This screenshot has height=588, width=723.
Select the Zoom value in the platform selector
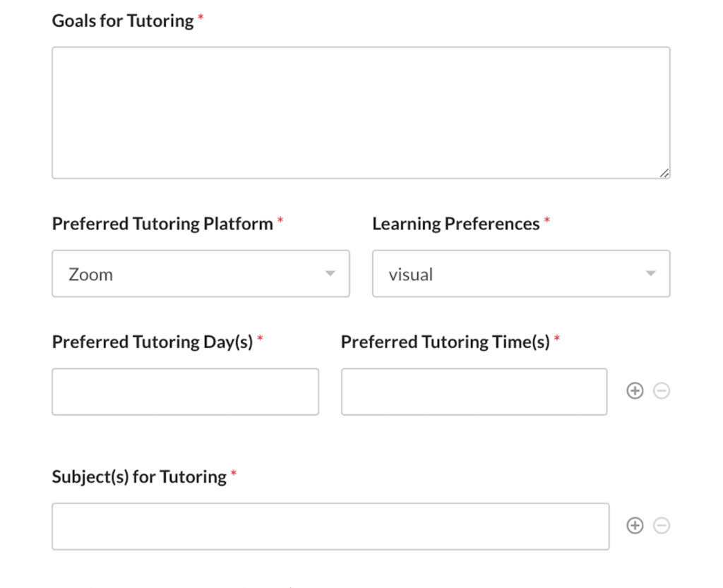pos(90,274)
